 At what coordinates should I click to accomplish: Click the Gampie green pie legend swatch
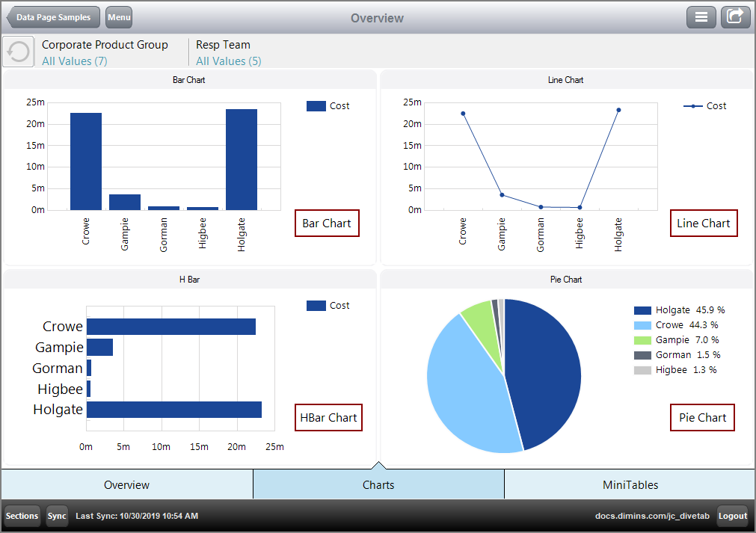pos(642,340)
